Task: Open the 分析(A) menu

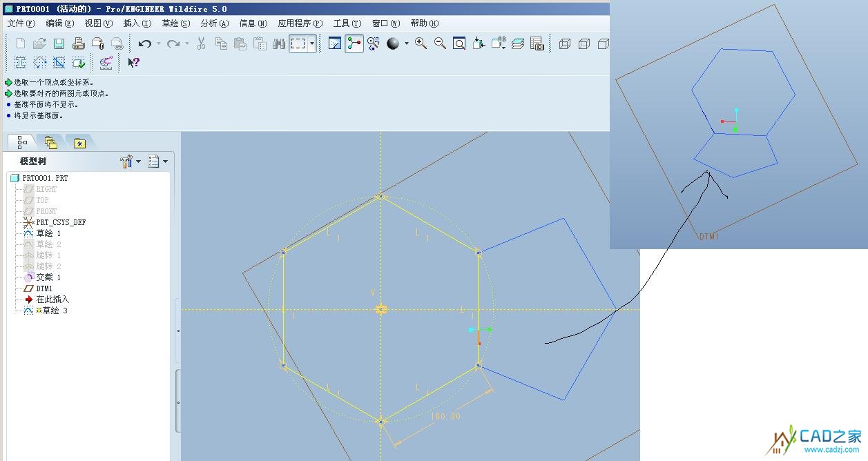Action: 214,23
